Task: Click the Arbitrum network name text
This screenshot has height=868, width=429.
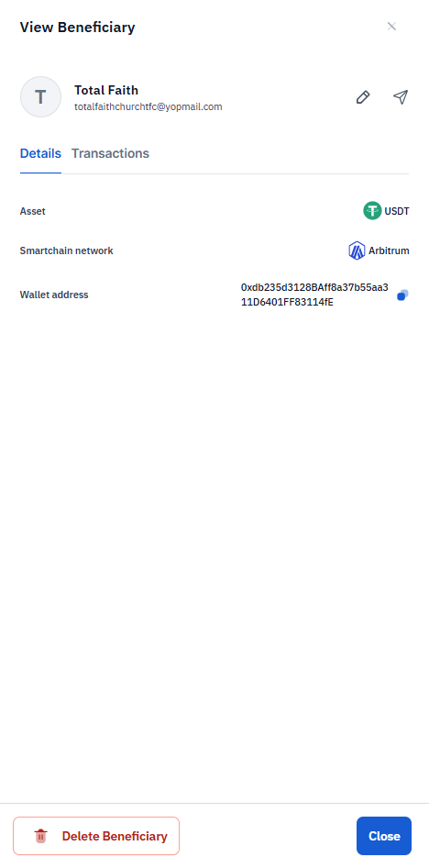Action: point(390,250)
